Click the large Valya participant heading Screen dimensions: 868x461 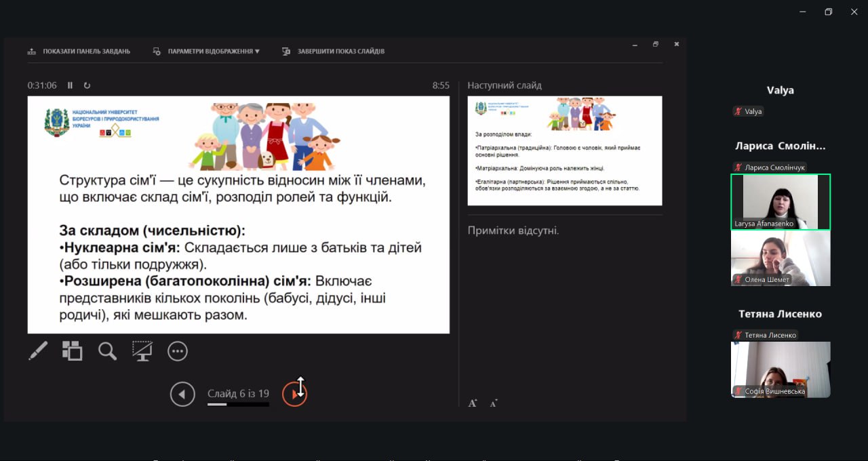click(x=781, y=90)
